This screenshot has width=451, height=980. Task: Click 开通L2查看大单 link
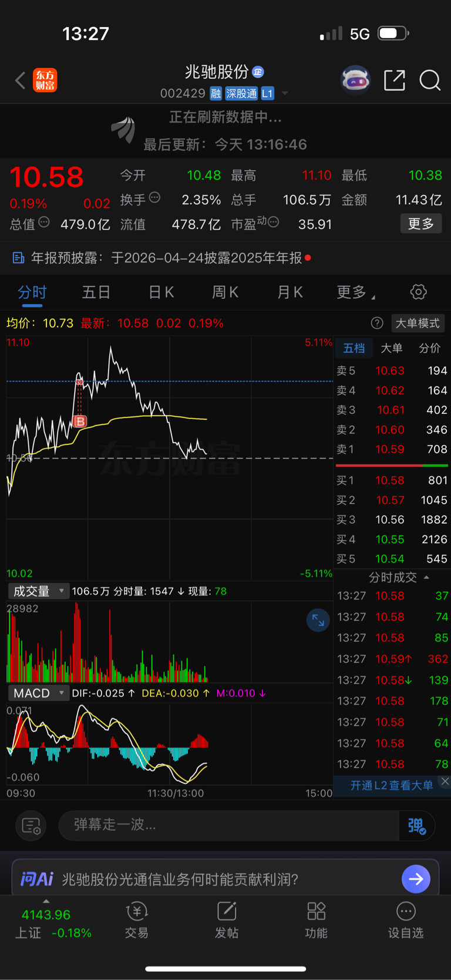pyautogui.click(x=392, y=786)
